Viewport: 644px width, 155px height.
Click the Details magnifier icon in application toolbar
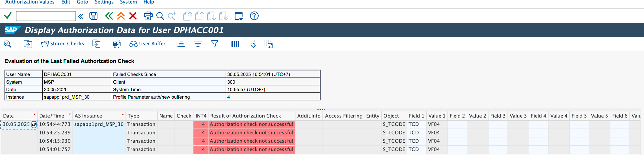coord(8,44)
